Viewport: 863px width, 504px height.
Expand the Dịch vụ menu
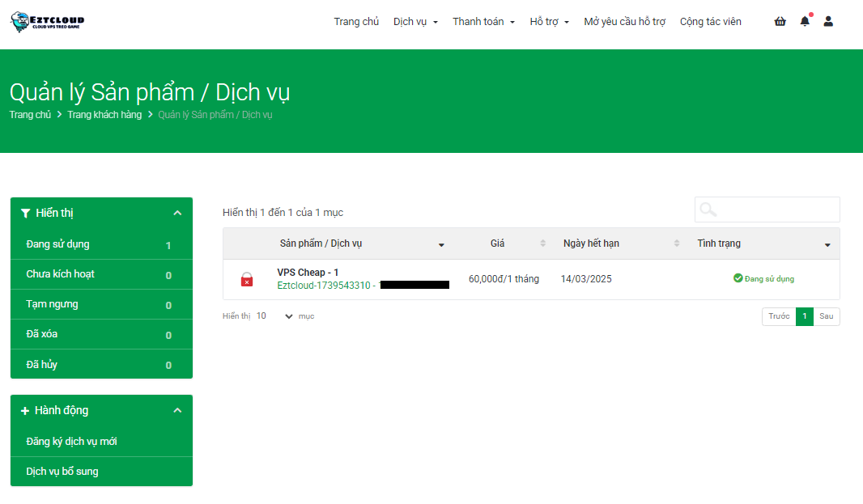coord(415,22)
